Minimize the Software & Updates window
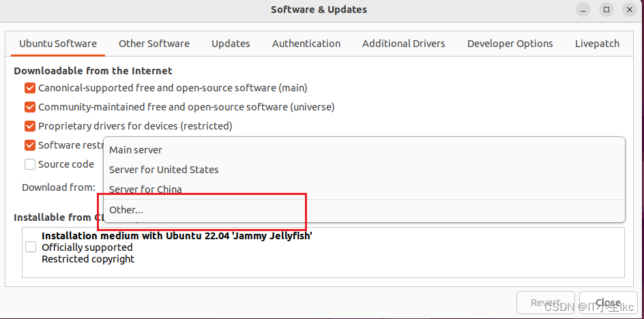 coord(584,10)
